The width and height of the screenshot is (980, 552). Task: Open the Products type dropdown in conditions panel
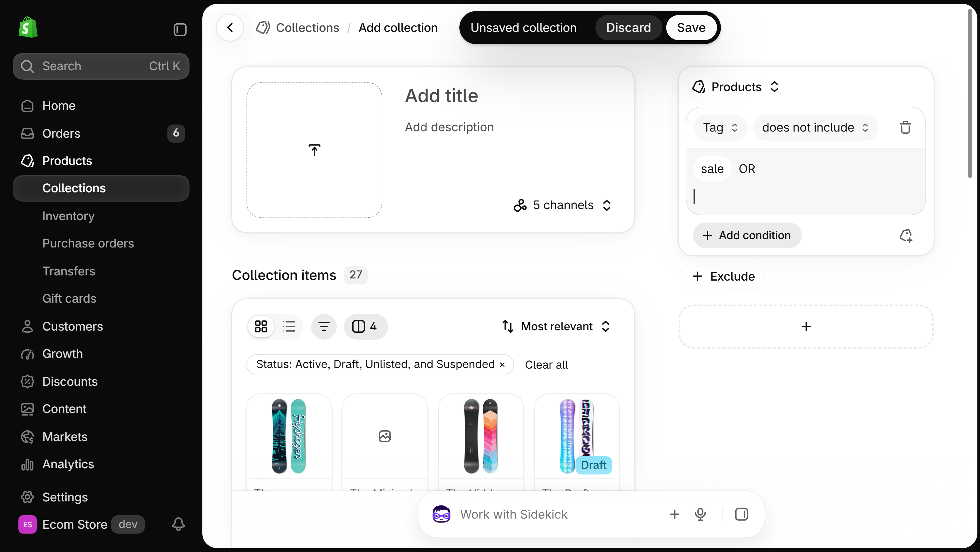(735, 87)
